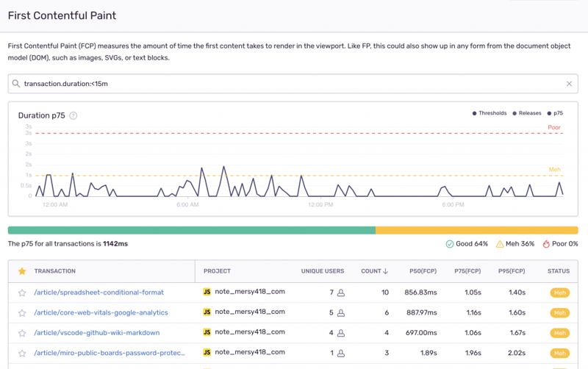Click unique users icon in first row
Viewport: 588px width, 369px height.
pyautogui.click(x=341, y=293)
